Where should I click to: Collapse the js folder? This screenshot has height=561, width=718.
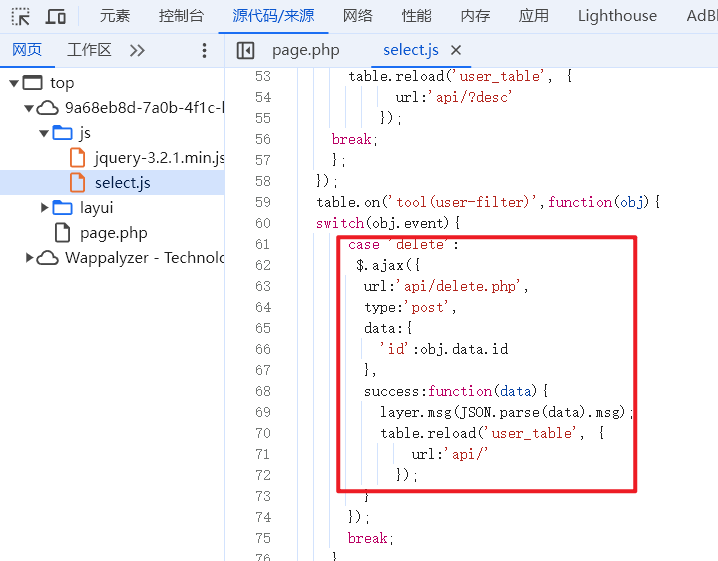pyautogui.click(x=44, y=133)
